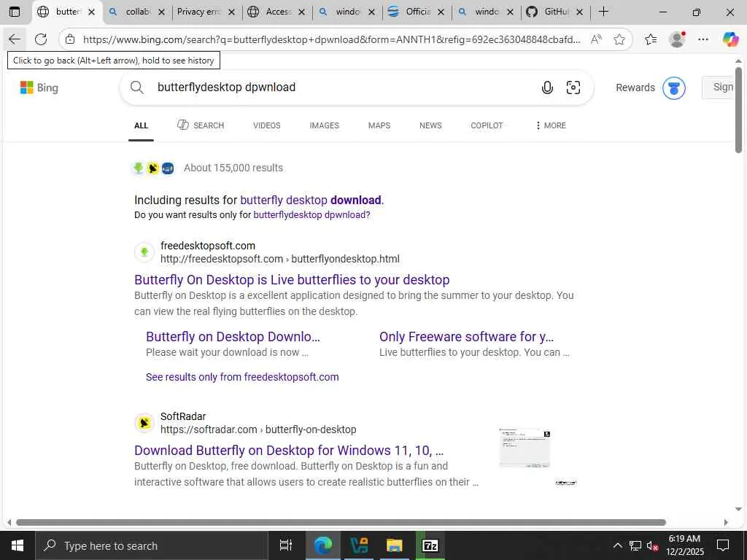747x560 pixels.
Task: Start voice search with microphone icon
Action: coord(547,87)
